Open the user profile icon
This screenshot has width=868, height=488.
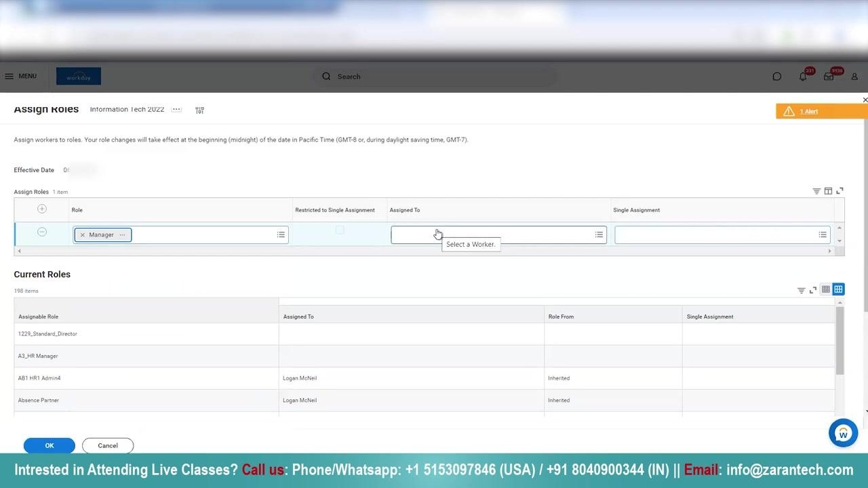pos(854,77)
